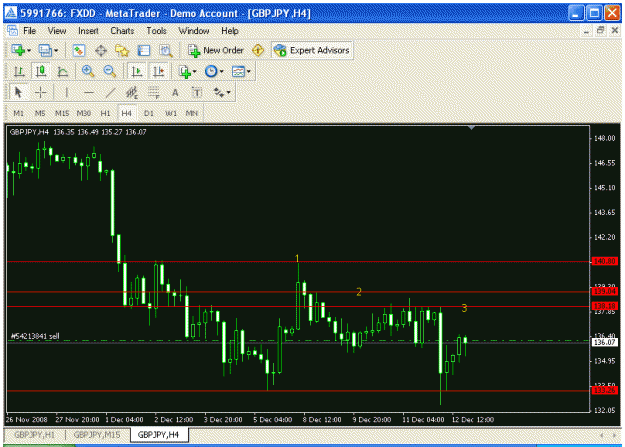Select the Fibonacci Retracement tool
The image size is (625, 447).
(153, 93)
